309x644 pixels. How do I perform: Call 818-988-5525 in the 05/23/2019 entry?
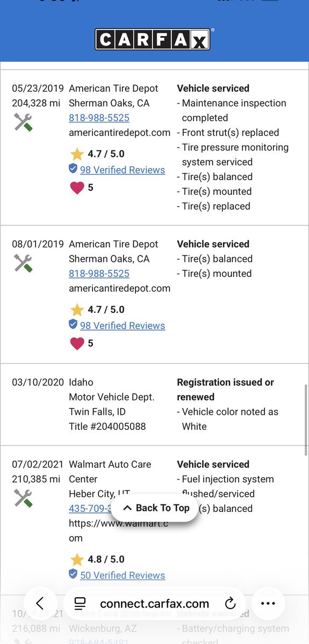tap(99, 118)
